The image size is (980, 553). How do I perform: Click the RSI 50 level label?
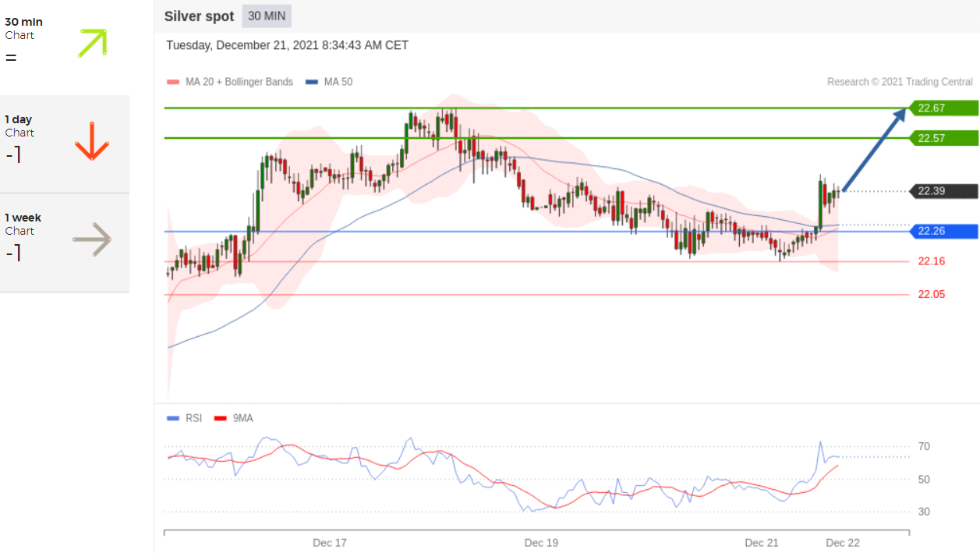924,479
